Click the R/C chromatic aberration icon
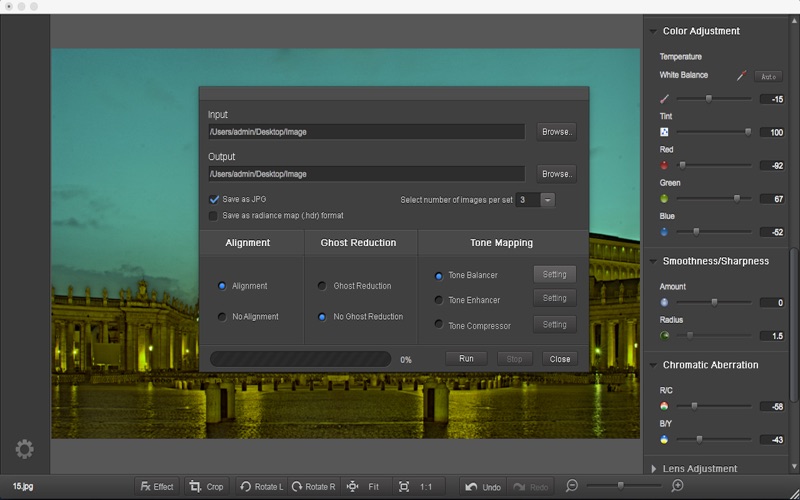Viewport: 800px width, 500px height. [664, 406]
